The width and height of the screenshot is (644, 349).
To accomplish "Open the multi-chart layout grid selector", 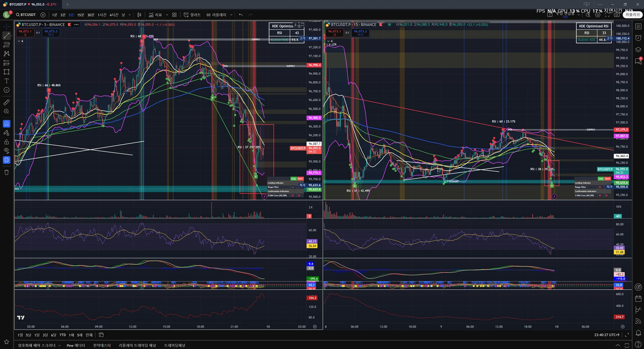I will coord(174,15).
